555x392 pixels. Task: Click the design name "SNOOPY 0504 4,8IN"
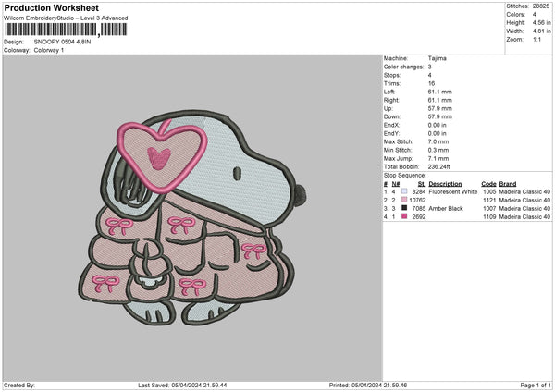tap(62, 42)
